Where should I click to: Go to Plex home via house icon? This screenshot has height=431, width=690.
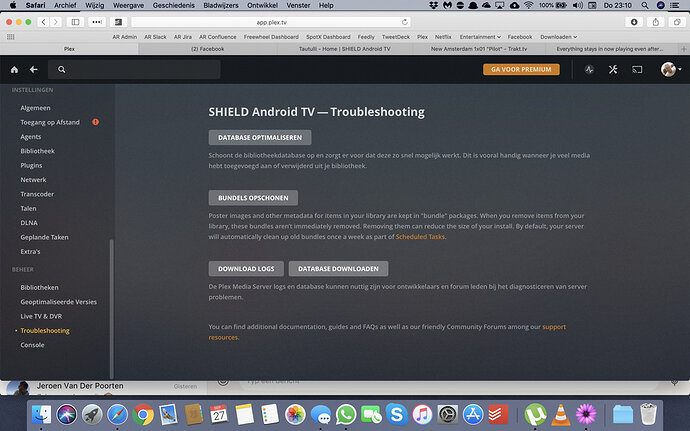(15, 70)
